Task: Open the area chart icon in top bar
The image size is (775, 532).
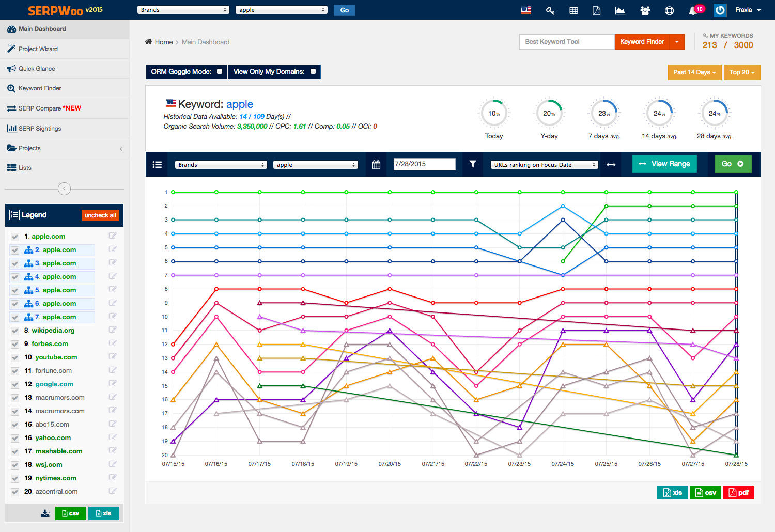Action: (620, 10)
